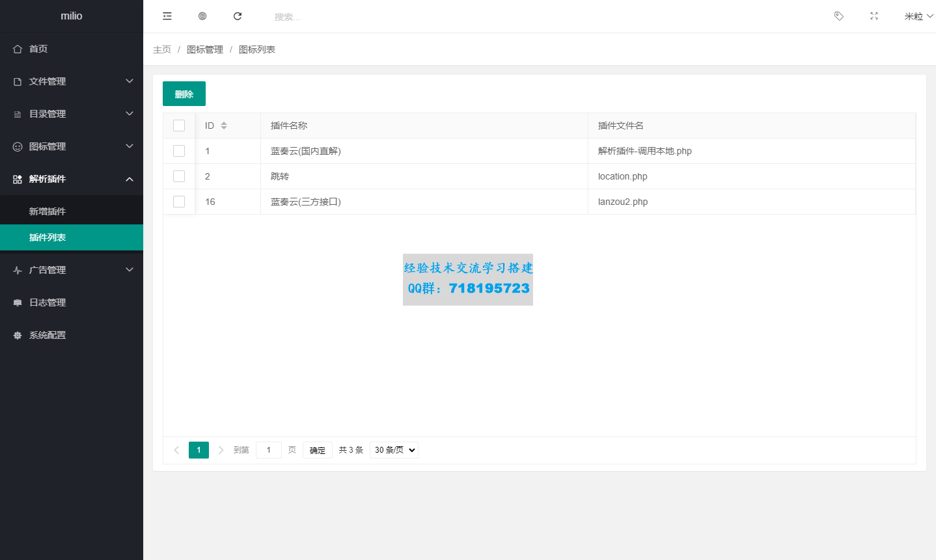The height and width of the screenshot is (560, 936).
Task: Expand the 目录管理 submenu chevron
Action: coord(130,114)
